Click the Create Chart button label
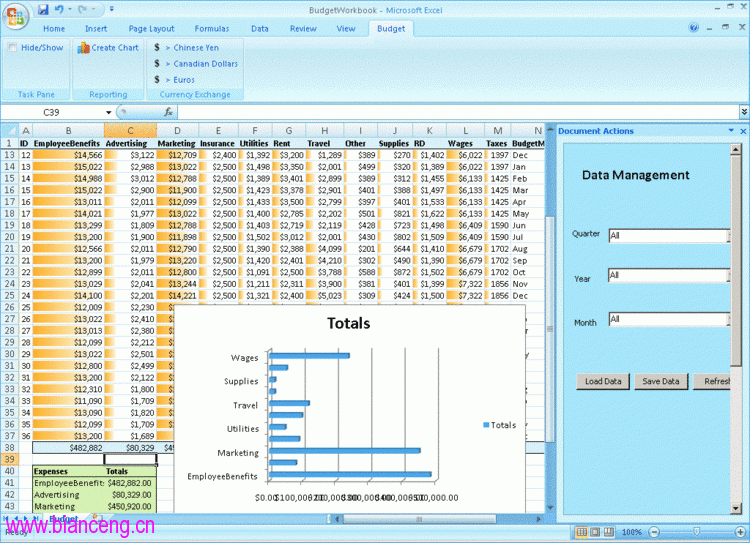 [x=115, y=48]
